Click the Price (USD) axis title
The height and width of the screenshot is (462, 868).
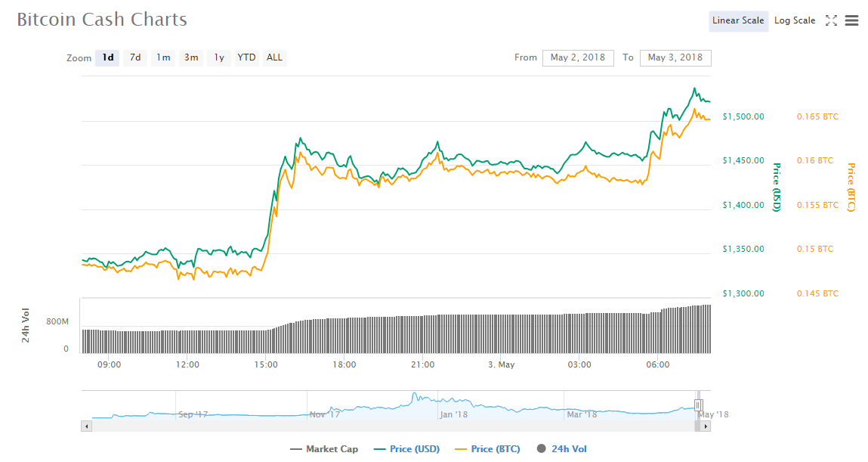point(777,188)
